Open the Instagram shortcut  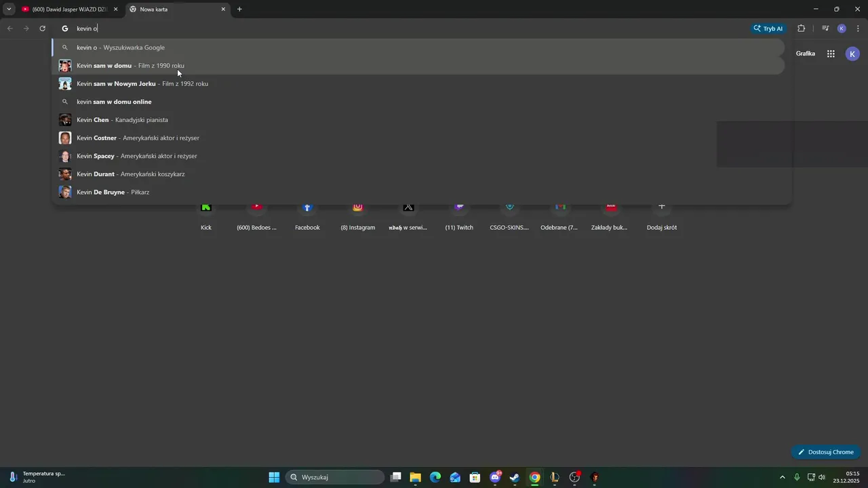(x=358, y=217)
